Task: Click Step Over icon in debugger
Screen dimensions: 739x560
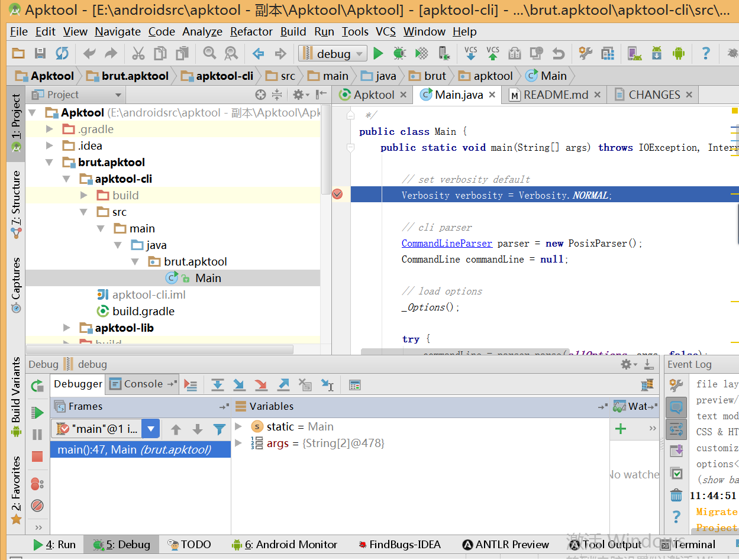Action: (218, 385)
